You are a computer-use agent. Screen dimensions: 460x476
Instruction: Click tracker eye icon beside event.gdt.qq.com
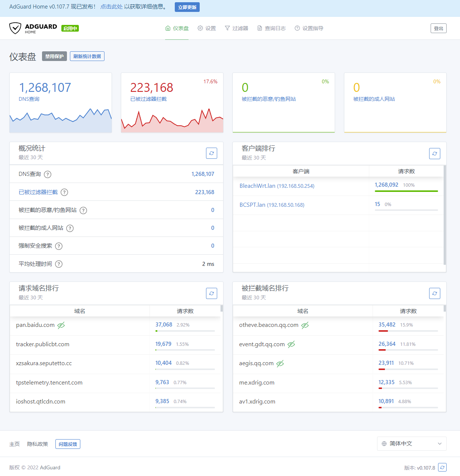(x=291, y=344)
